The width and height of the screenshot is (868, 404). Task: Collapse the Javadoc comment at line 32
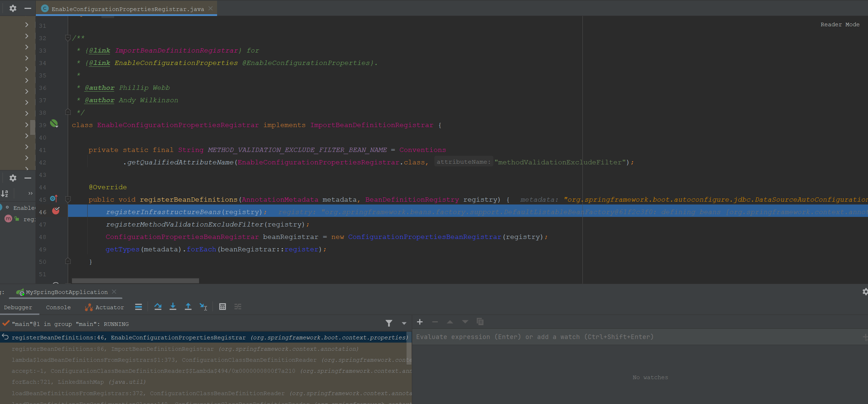click(68, 38)
